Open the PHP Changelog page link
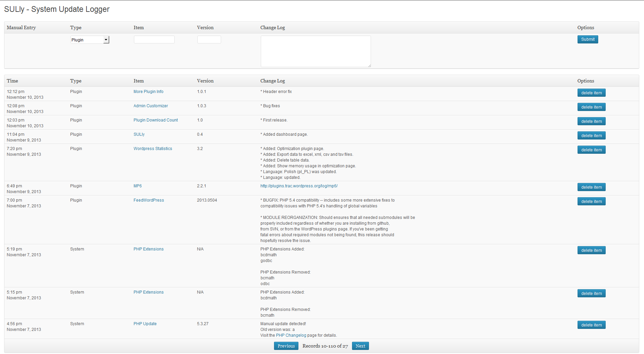The width and height of the screenshot is (644, 354). click(x=291, y=335)
